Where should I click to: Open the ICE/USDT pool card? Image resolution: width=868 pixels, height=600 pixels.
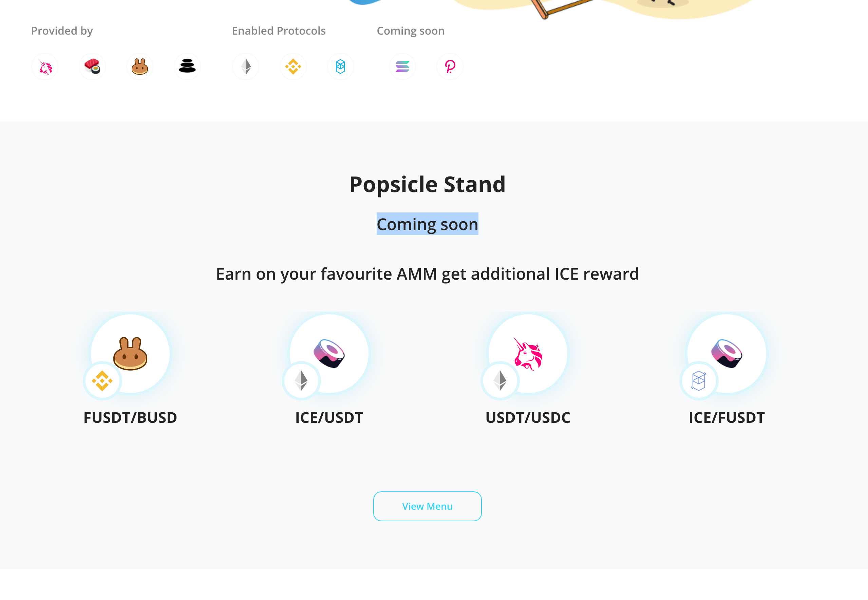[x=329, y=353]
